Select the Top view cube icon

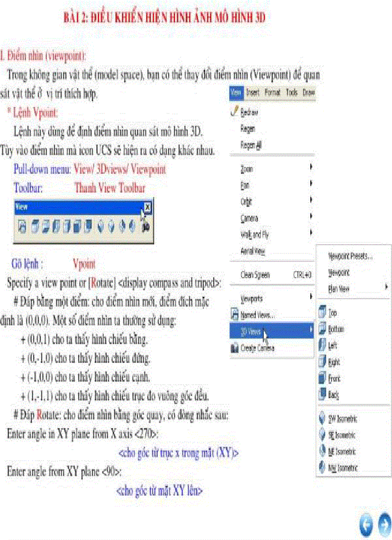click(x=322, y=312)
